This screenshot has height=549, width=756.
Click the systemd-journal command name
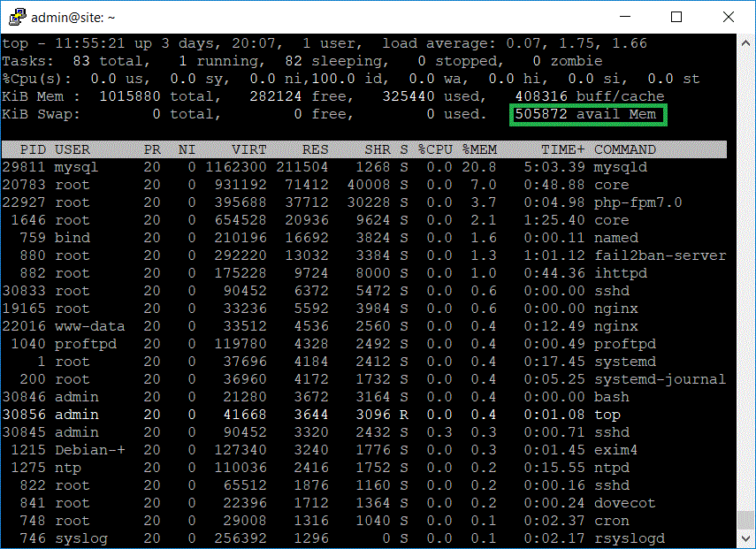[x=660, y=379]
